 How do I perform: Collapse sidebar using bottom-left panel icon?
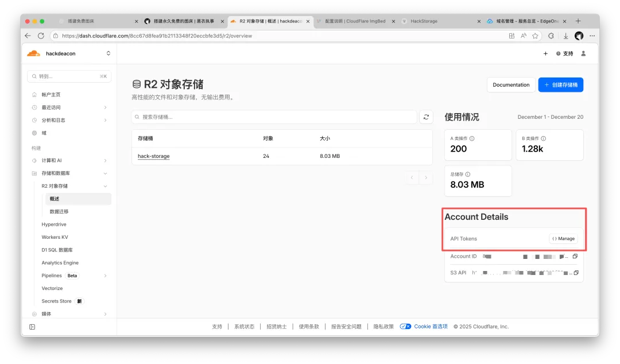(32, 327)
